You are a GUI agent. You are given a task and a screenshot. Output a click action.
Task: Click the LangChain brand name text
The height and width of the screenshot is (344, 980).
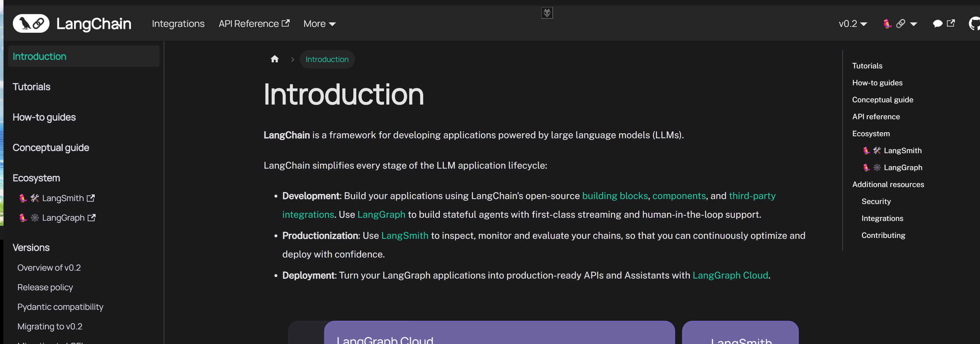tap(94, 24)
